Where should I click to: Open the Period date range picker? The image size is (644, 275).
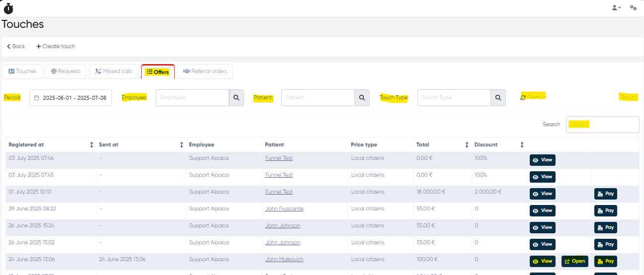(x=71, y=98)
